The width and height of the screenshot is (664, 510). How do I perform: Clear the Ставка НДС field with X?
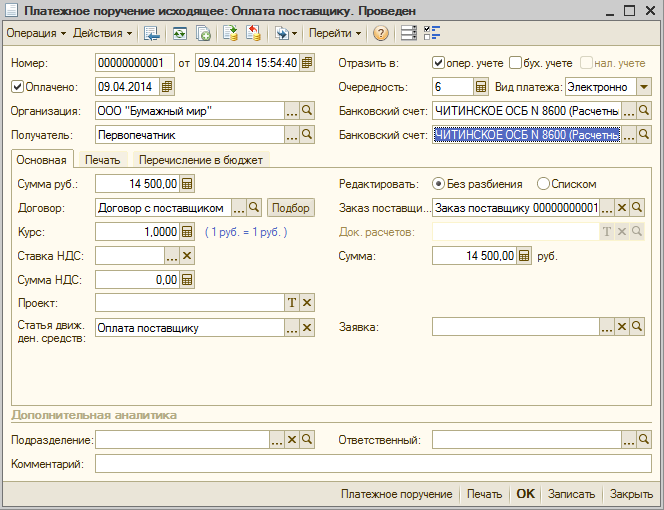187,256
